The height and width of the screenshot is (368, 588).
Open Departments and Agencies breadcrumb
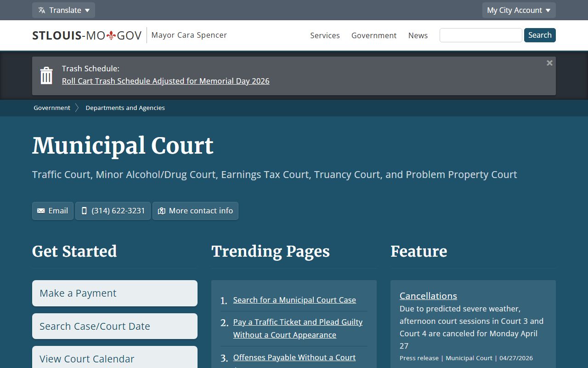pos(125,108)
